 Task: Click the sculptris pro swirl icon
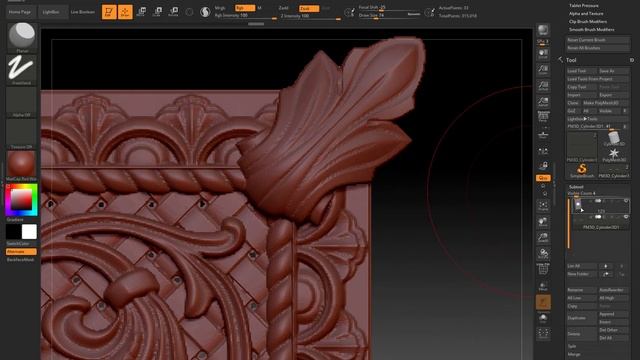click(x=205, y=12)
